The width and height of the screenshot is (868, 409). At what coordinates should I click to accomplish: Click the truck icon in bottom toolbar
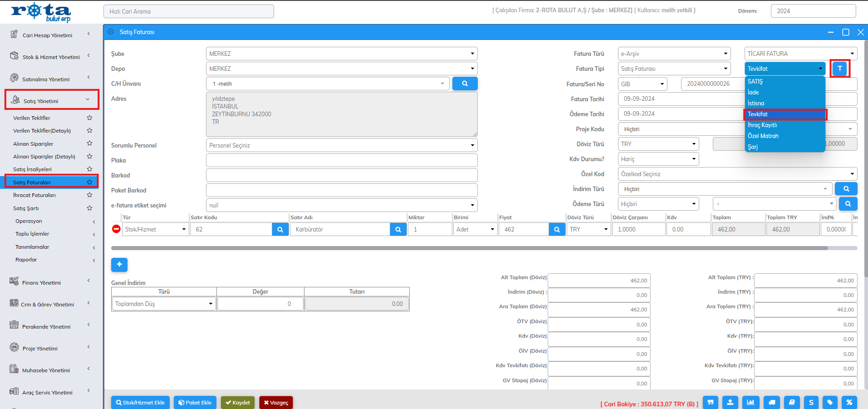(x=771, y=402)
